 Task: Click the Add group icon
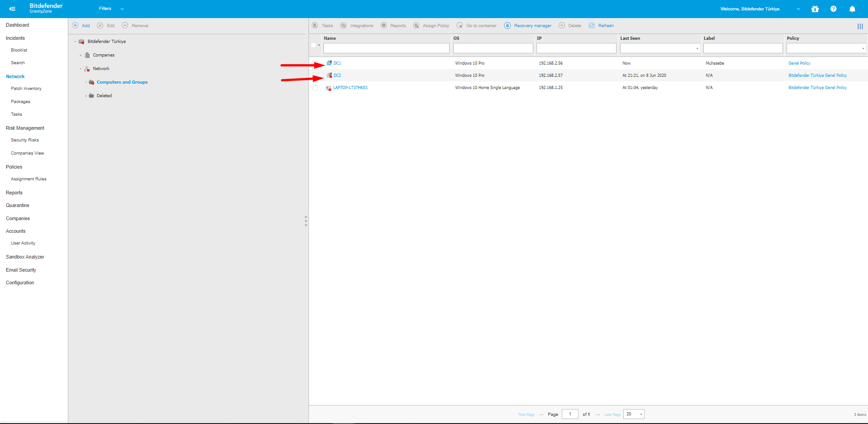(76, 26)
